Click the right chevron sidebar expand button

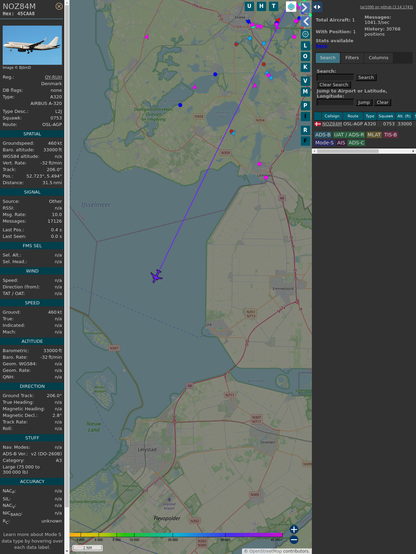tap(305, 7)
